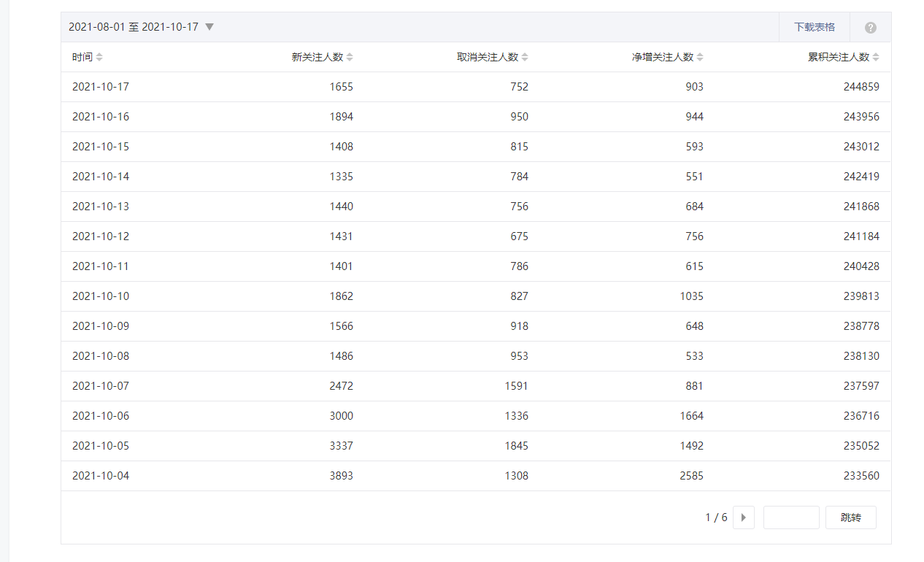Screen dimensions: 924x562
Task: Click the net increase value 1035
Action: (x=690, y=296)
